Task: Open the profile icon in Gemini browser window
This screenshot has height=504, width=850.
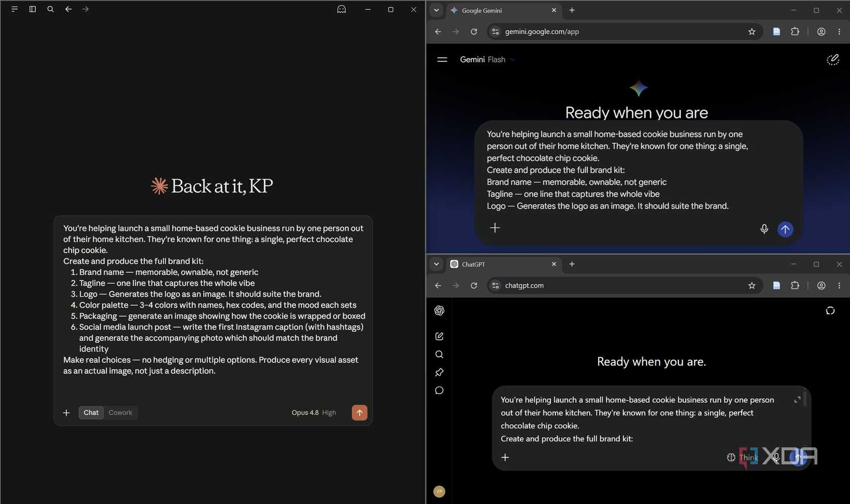Action: pos(821,31)
